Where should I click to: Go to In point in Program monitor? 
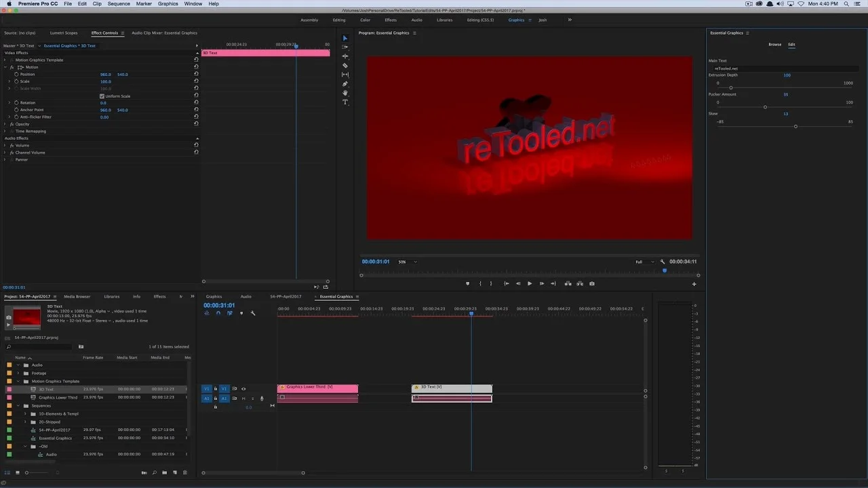pos(506,284)
